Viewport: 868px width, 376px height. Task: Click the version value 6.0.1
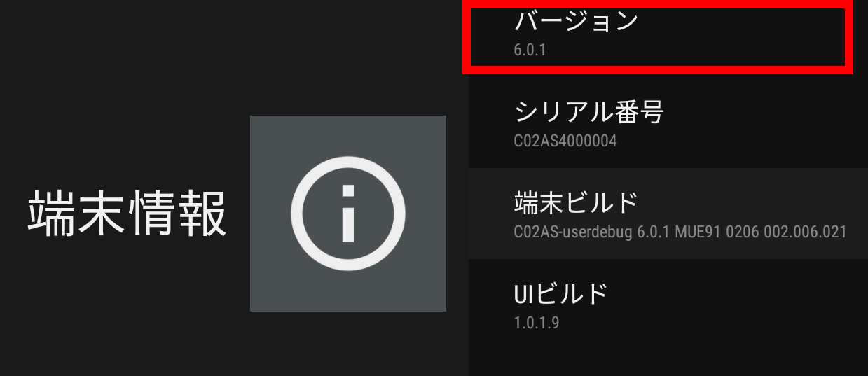(530, 51)
